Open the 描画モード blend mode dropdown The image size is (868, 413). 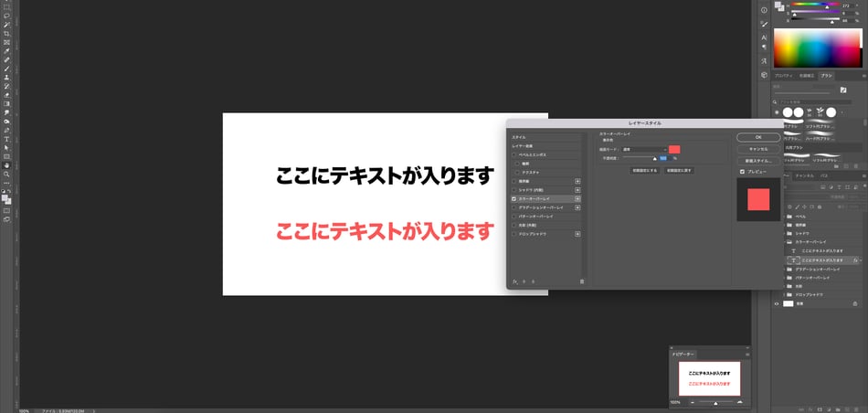point(645,150)
